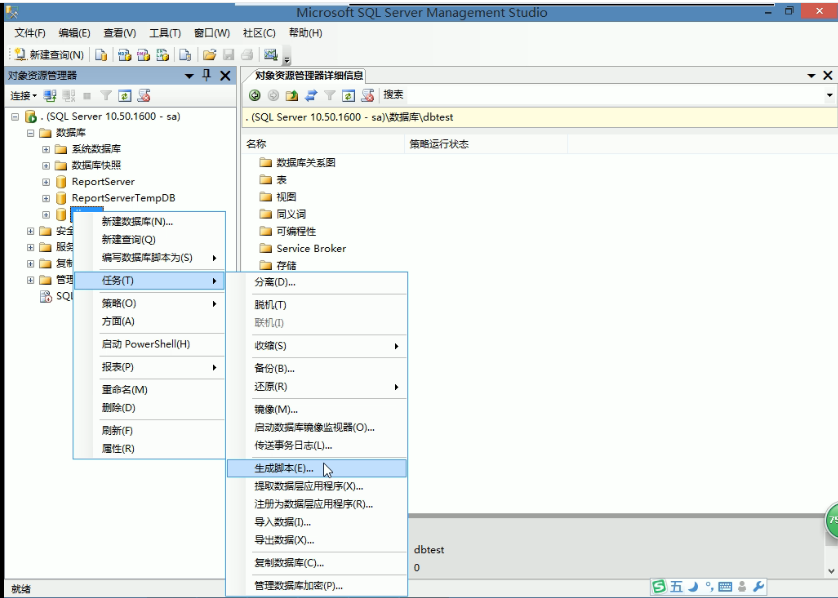Click the 策略运行状态 column header

pyautogui.click(x=486, y=144)
